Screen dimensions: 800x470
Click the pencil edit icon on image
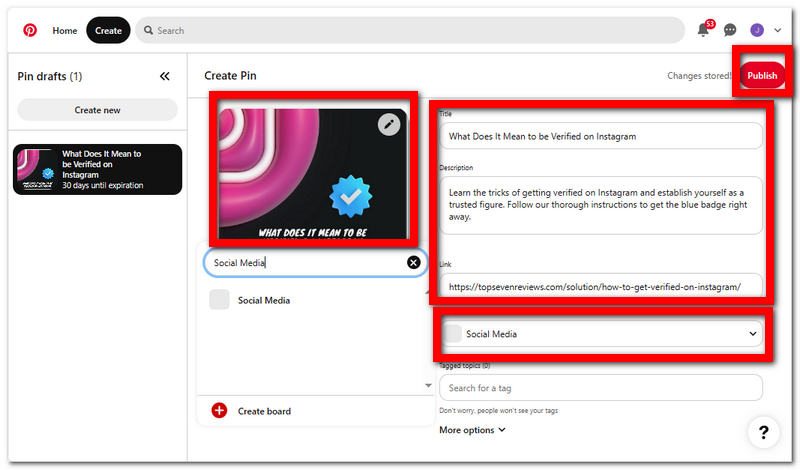point(390,125)
